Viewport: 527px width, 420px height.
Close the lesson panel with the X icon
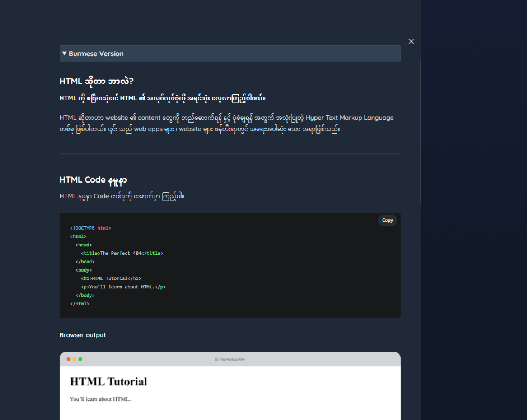pos(411,41)
